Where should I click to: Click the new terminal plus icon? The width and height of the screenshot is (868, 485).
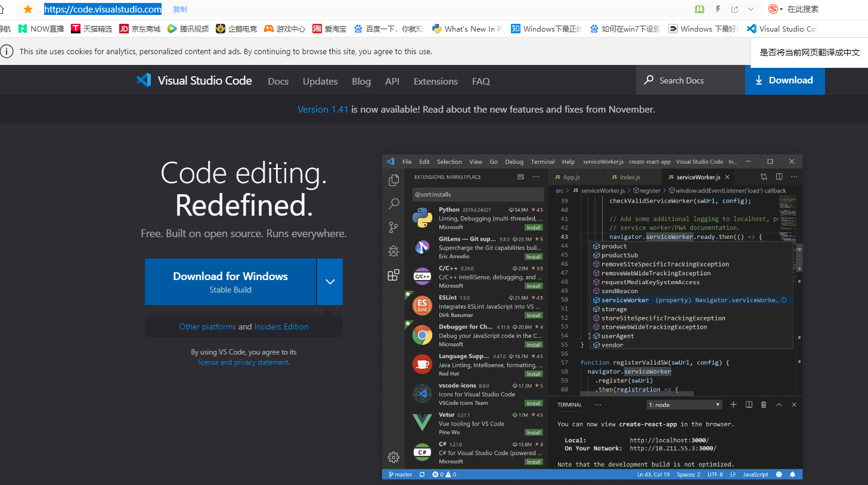click(733, 405)
